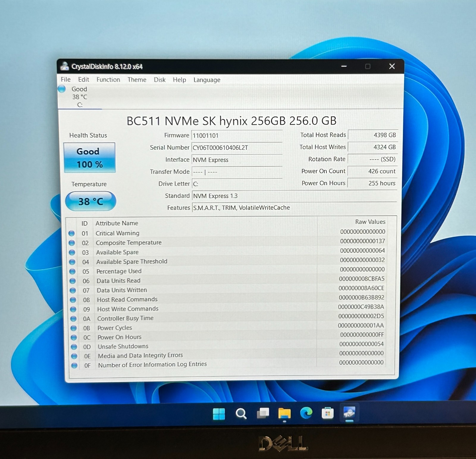Select the Unsafe Shutdowns attribute row

pyautogui.click(x=228, y=345)
